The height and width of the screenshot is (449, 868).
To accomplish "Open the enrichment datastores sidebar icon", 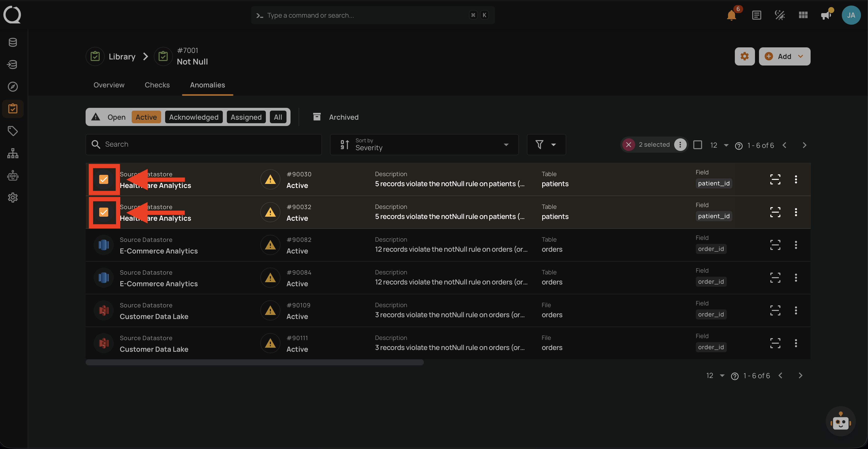I will click(13, 65).
